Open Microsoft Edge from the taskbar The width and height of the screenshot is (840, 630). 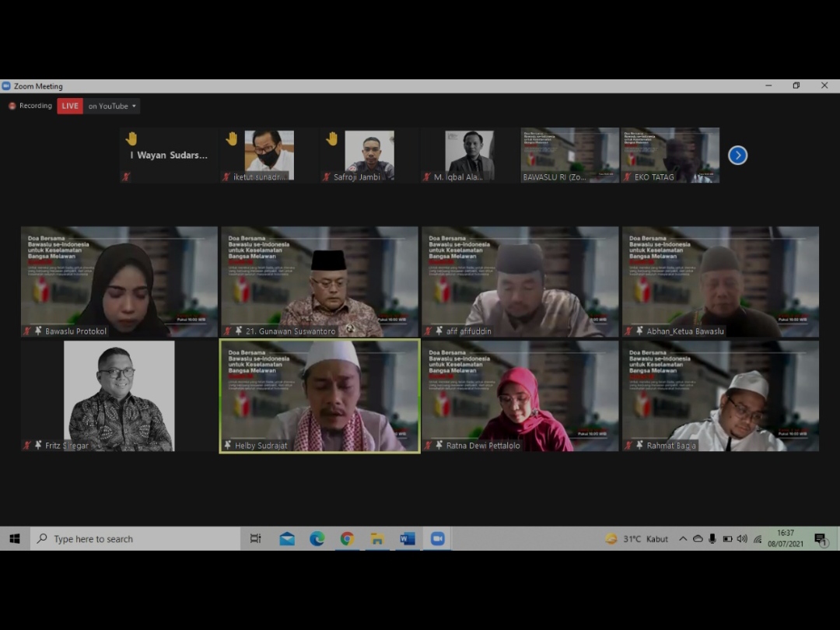(317, 539)
